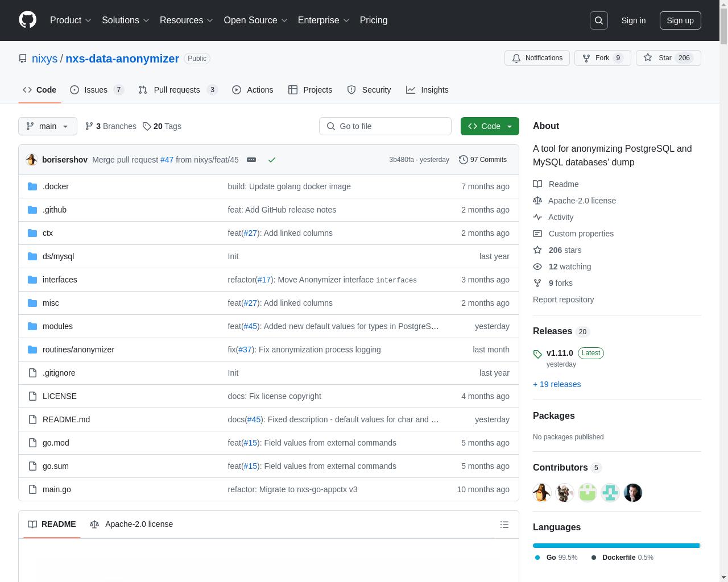Open routines/anonymizer folder
This screenshot has height=582, width=728.
coord(78,350)
